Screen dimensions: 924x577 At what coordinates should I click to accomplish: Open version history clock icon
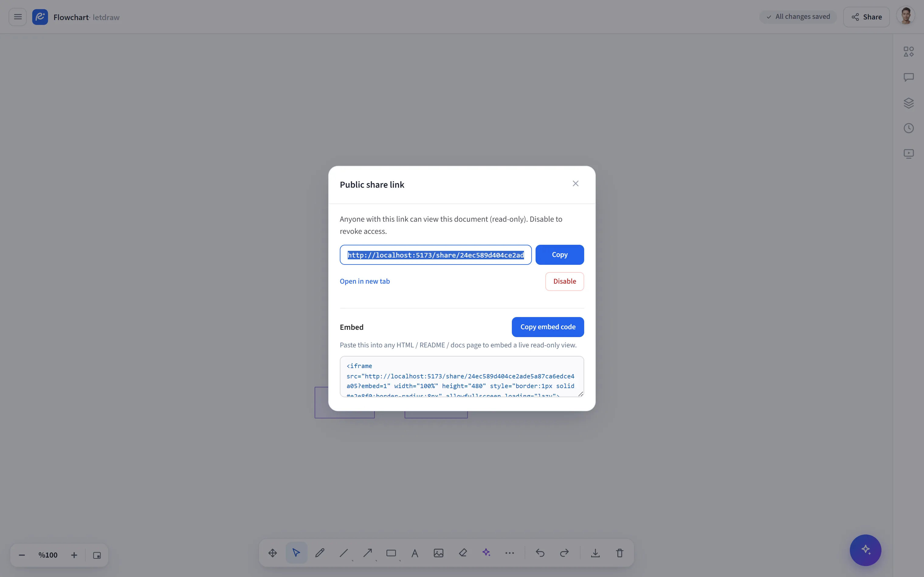pos(908,128)
